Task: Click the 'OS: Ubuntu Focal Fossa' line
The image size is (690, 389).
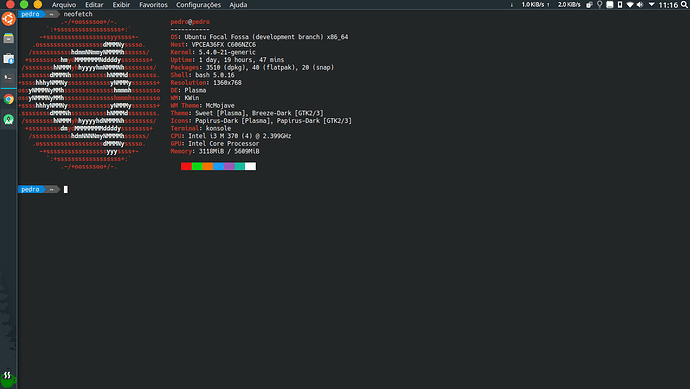Action: point(259,37)
